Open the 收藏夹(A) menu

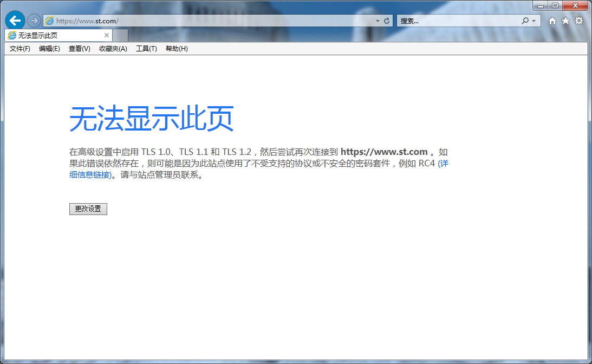[113, 49]
